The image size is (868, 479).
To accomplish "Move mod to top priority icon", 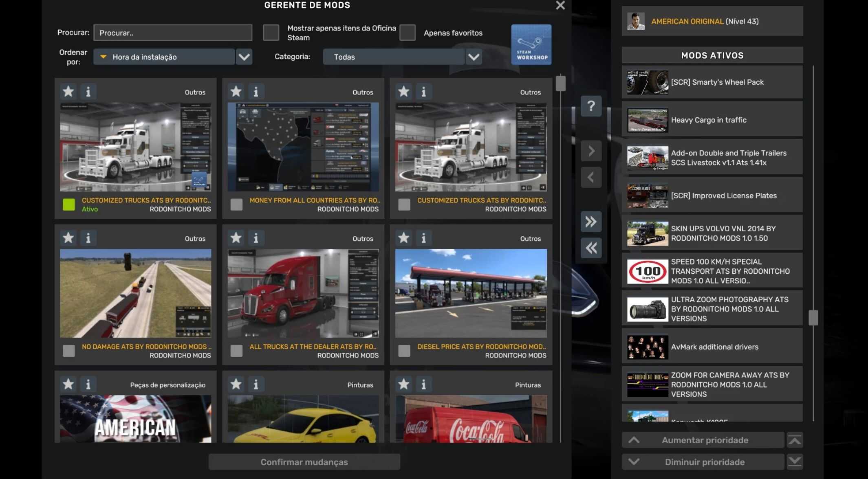I will [x=795, y=440].
